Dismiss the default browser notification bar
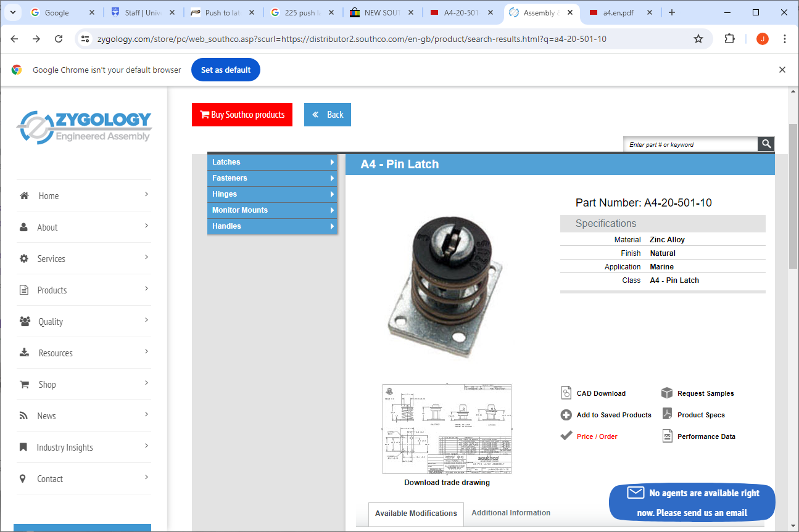The height and width of the screenshot is (532, 799). [x=782, y=70]
